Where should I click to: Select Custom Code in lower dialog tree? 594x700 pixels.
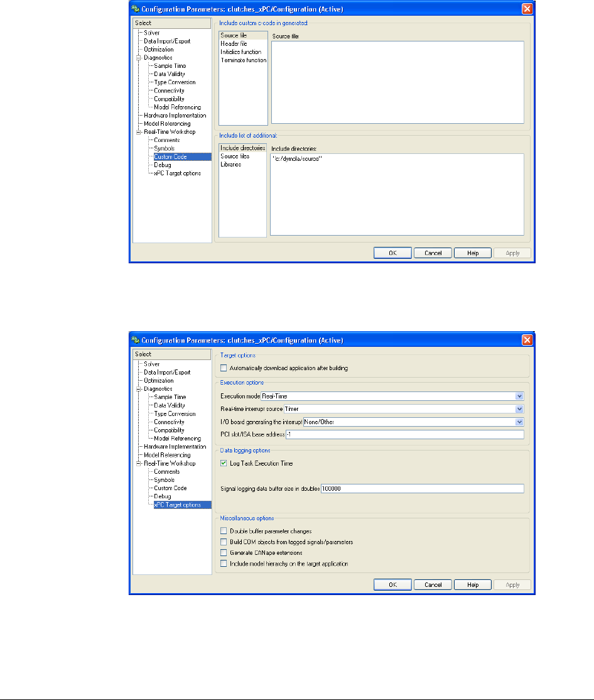(170, 488)
